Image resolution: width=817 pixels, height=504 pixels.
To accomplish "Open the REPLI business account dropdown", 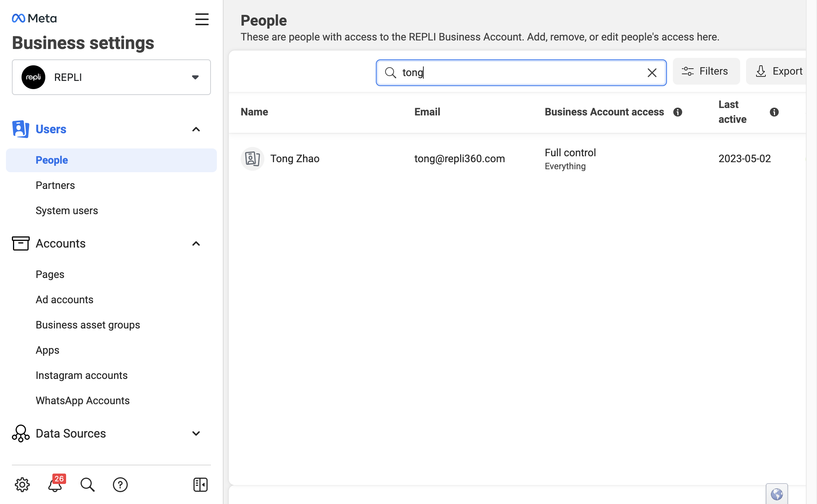I will pyautogui.click(x=111, y=77).
